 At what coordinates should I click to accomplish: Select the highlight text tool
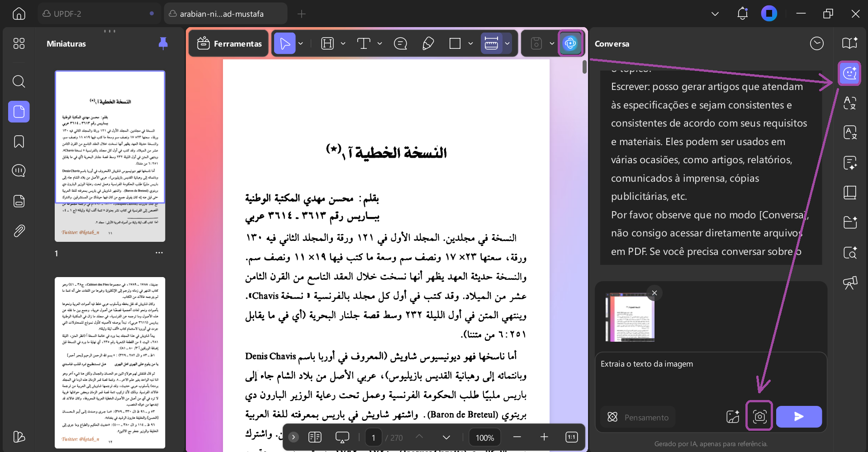[x=327, y=43]
